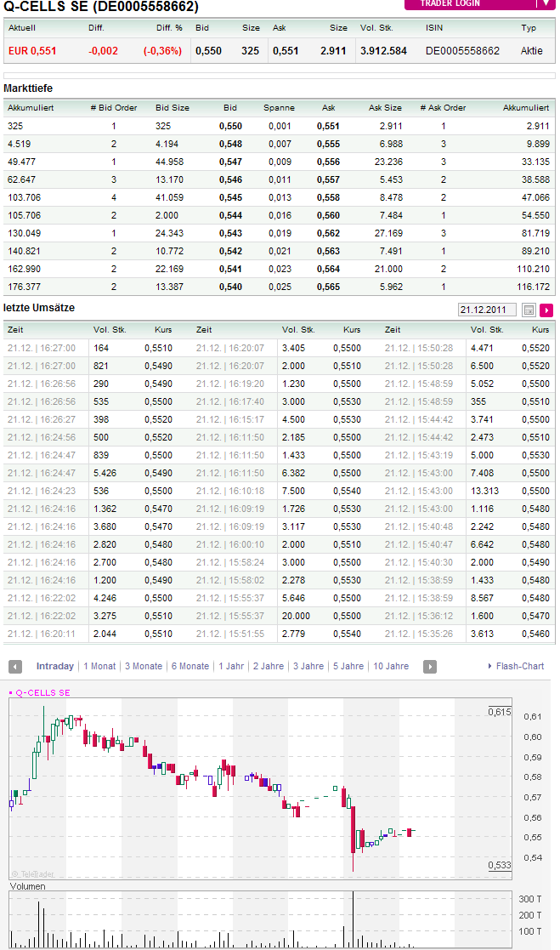
Task: Select the Intraday chart tab
Action: click(x=54, y=666)
